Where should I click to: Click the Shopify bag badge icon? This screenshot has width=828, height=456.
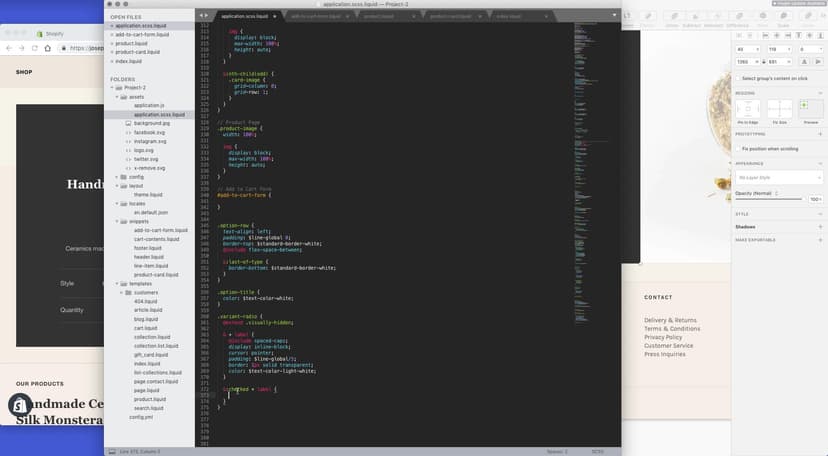coord(20,406)
